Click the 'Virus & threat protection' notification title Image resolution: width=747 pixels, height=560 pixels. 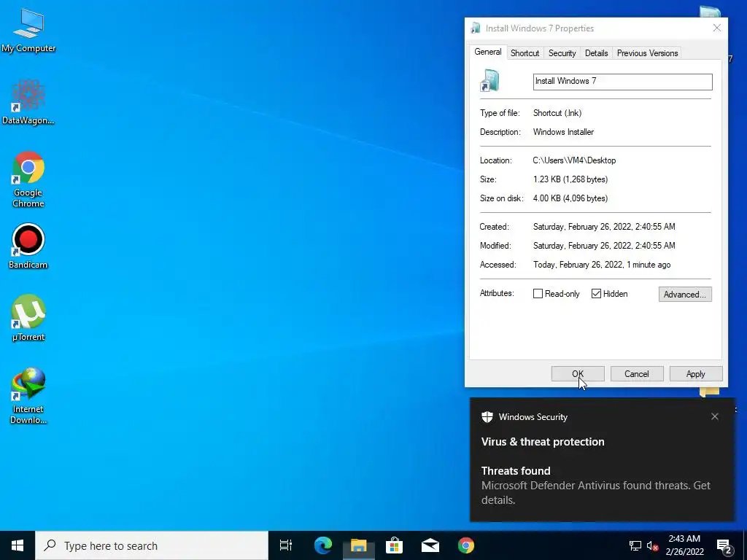coord(543,442)
